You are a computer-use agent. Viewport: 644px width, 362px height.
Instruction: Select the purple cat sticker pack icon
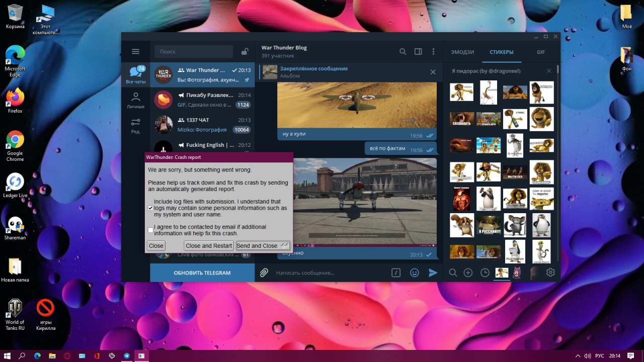click(517, 273)
